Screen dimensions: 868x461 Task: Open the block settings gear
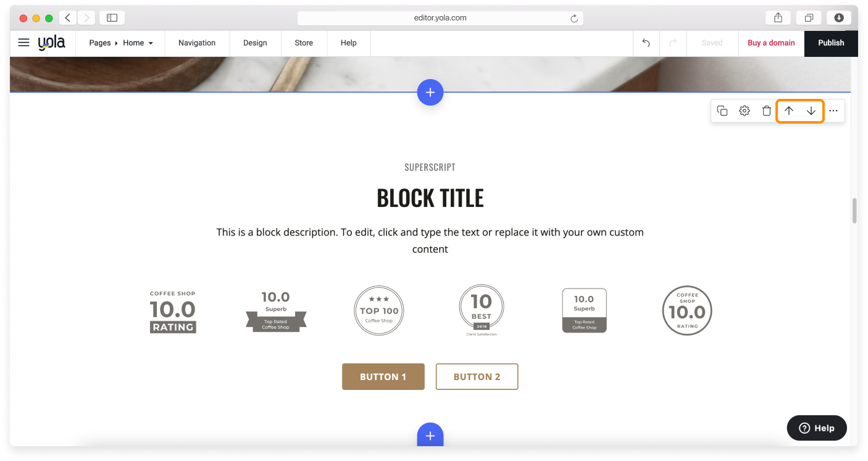[x=745, y=111]
